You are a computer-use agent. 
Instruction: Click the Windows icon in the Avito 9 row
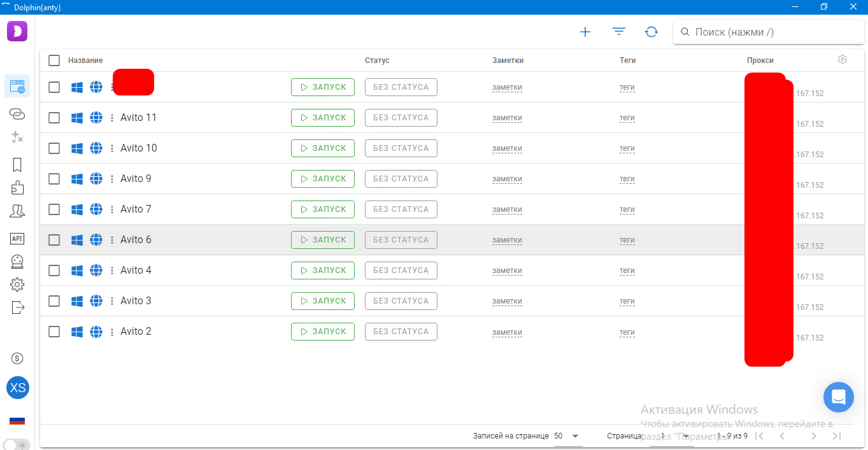point(77,179)
